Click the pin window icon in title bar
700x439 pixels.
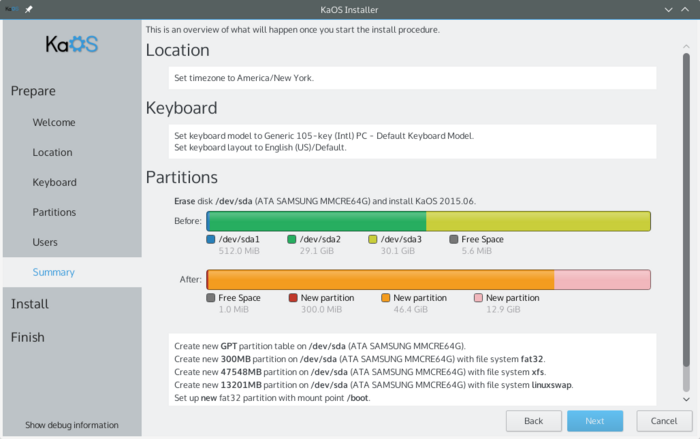click(x=27, y=8)
